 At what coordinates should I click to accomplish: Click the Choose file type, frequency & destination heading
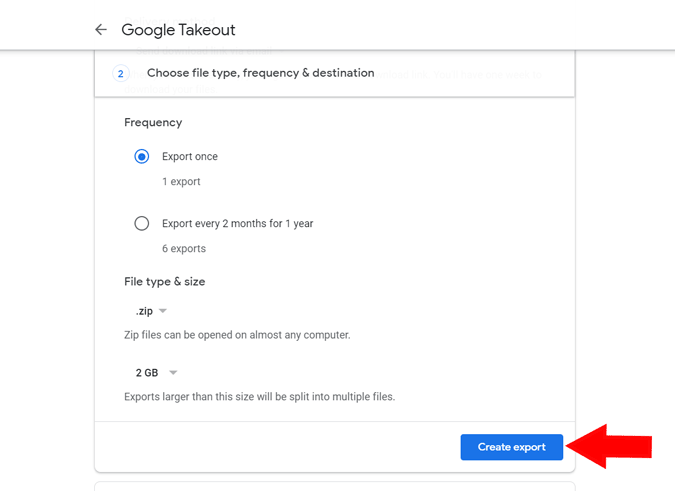click(x=260, y=73)
